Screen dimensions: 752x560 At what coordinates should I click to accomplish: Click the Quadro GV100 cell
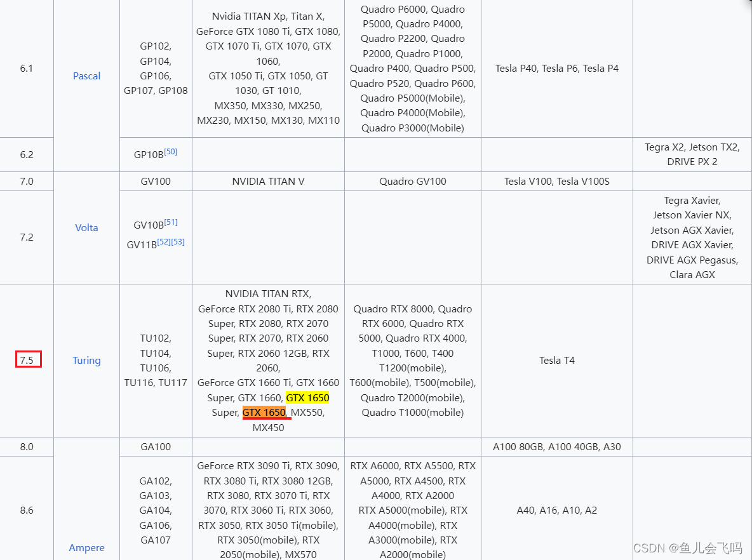(x=412, y=181)
